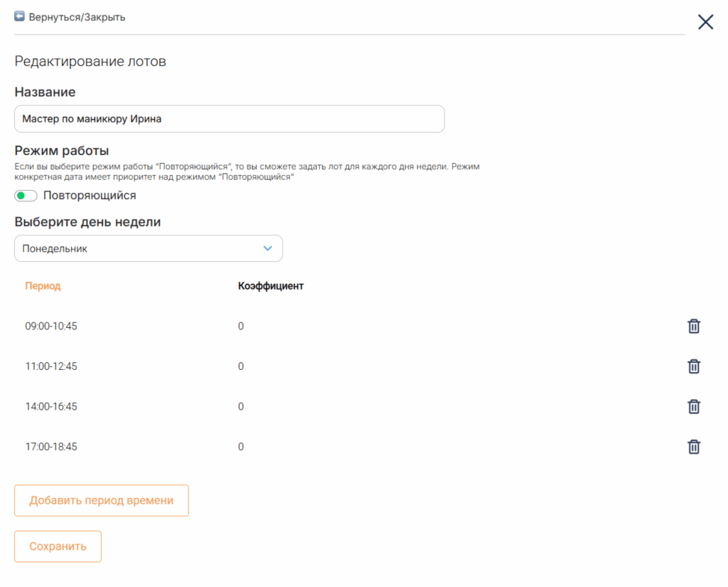Click the coefficient value of 11:00-12:45

click(241, 366)
